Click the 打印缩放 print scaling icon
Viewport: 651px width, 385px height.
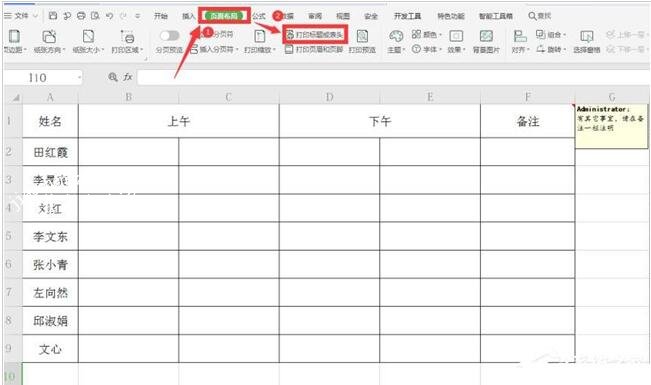260,37
